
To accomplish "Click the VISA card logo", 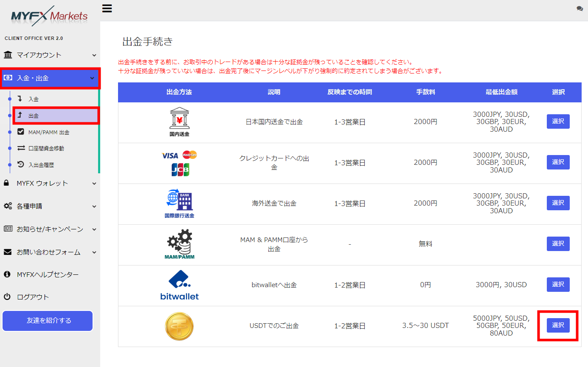I will 170,155.
